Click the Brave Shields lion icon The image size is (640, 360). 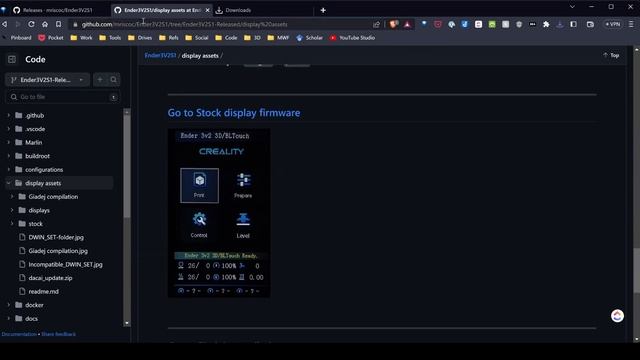[x=393, y=24]
